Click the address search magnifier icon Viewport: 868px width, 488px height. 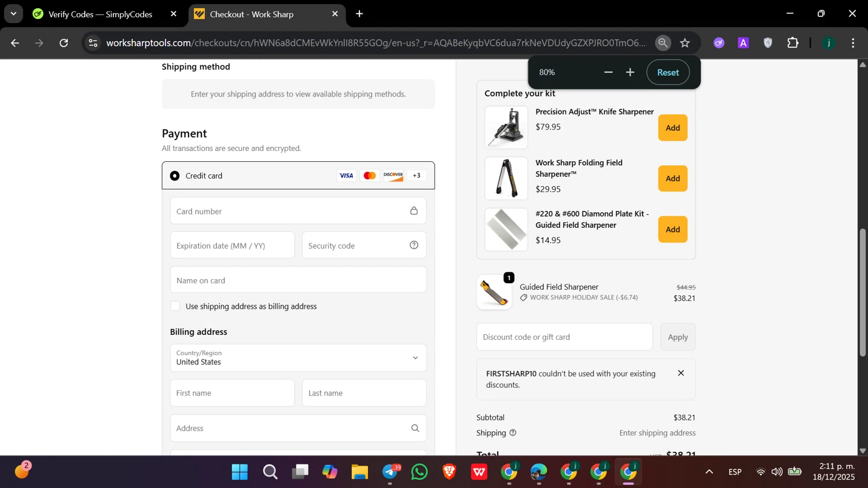(x=415, y=428)
